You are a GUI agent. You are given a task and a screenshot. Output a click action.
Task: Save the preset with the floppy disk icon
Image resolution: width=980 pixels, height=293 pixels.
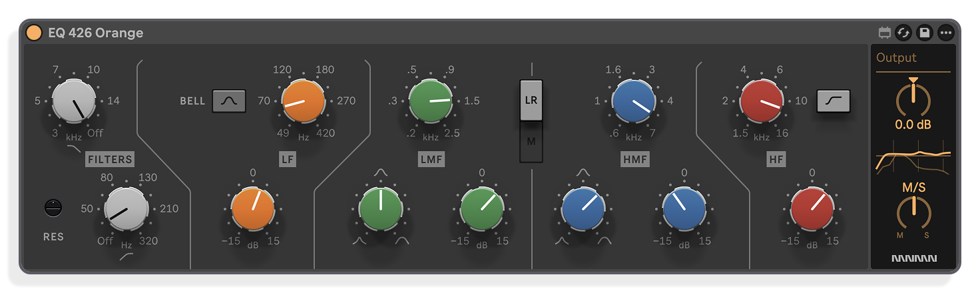(x=924, y=32)
